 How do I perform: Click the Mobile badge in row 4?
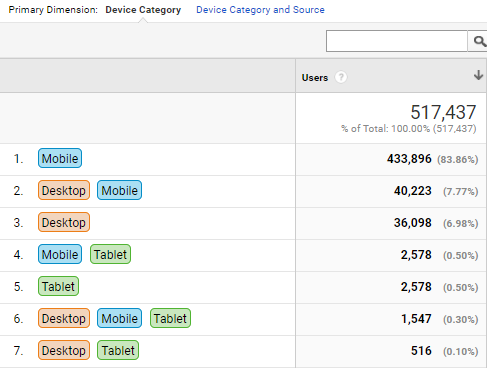tap(60, 254)
